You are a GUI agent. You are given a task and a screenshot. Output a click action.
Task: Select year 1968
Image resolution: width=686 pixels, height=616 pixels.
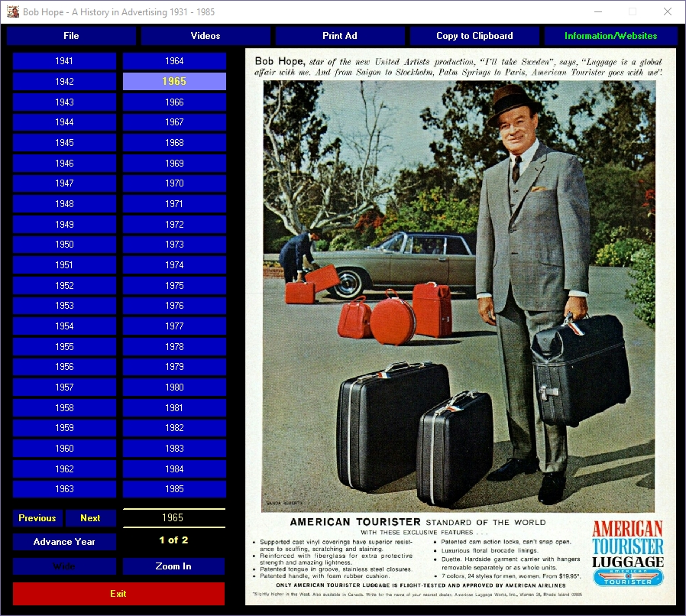coord(175,143)
